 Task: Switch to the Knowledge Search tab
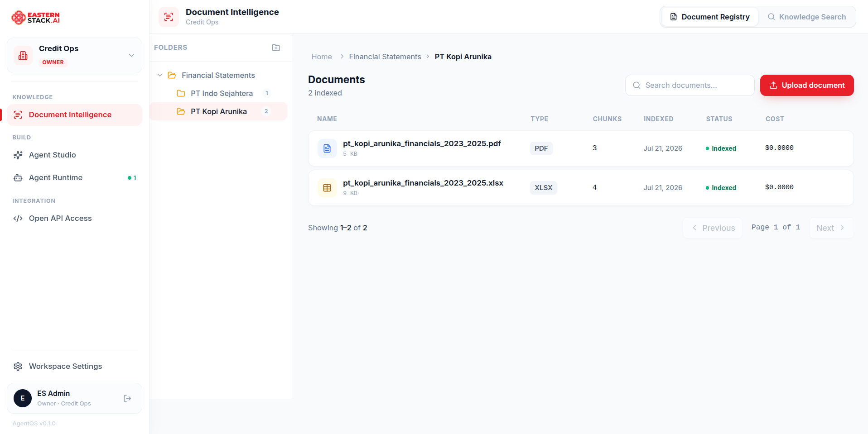point(807,17)
